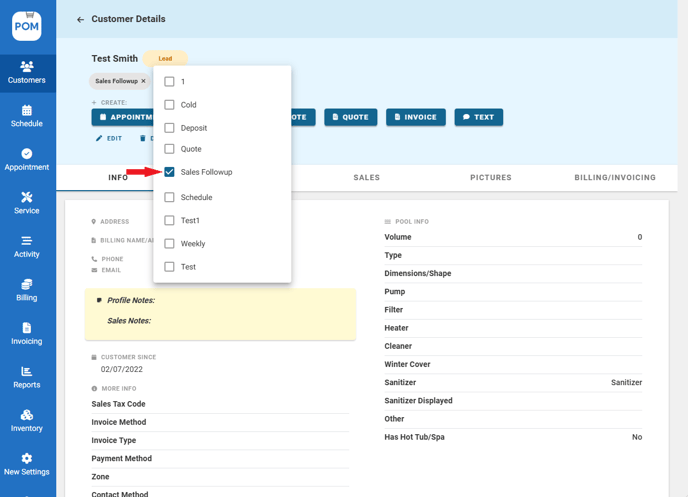This screenshot has width=688, height=497.
Task: Open the Reports section
Action: [27, 377]
